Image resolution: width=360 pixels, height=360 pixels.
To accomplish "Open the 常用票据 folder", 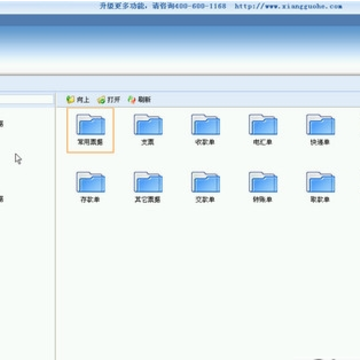I will click(90, 130).
